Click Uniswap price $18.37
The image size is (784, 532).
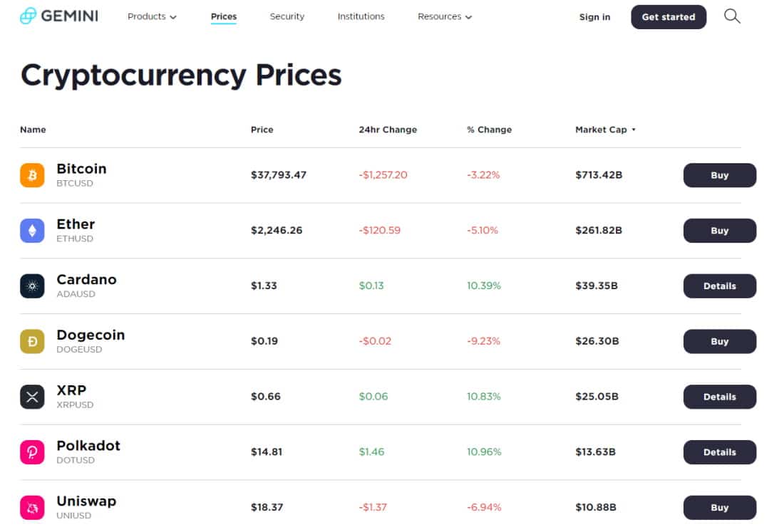[x=267, y=508]
